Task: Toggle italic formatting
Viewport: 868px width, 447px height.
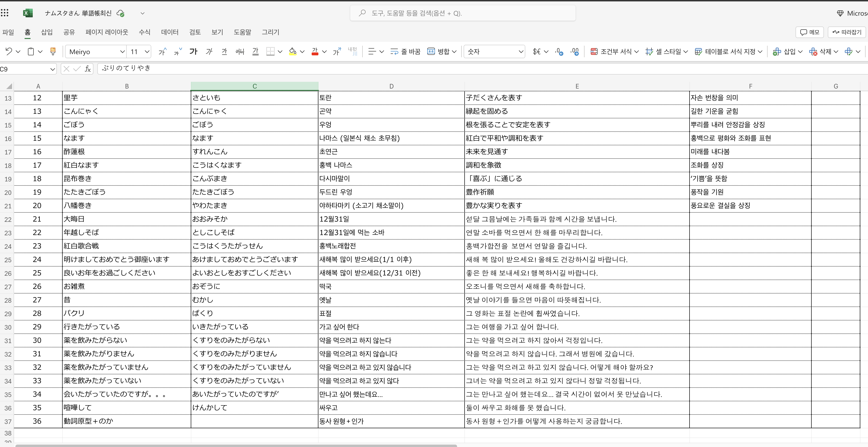Action: (209, 51)
